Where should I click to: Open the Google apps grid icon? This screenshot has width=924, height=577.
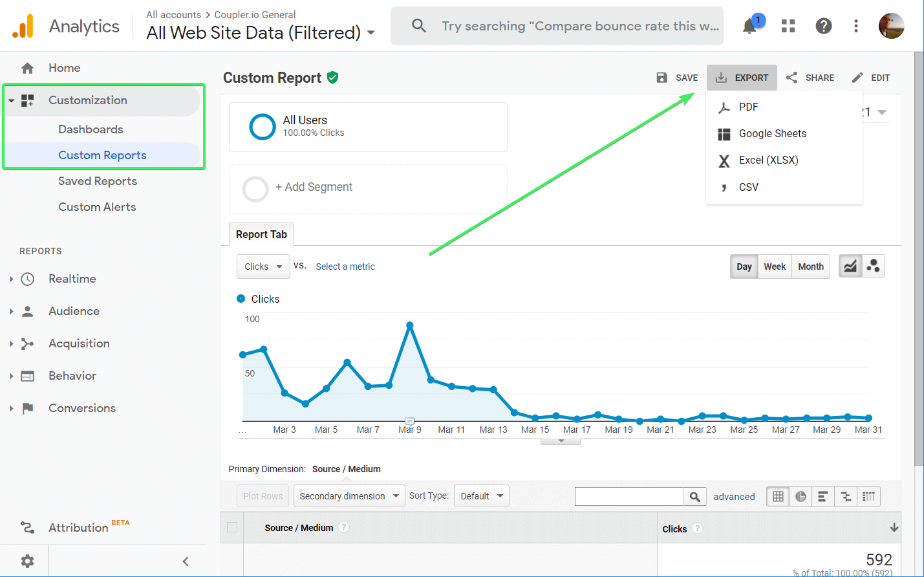pyautogui.click(x=788, y=26)
